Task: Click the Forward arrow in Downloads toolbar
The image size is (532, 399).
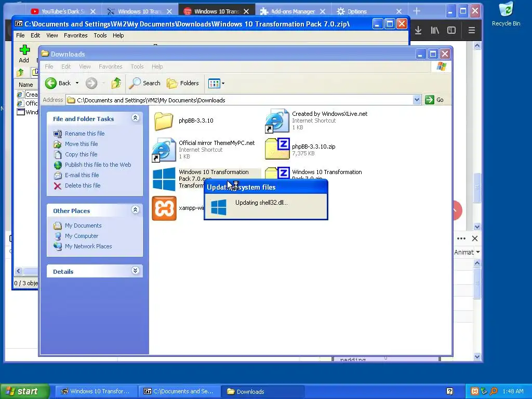Action: click(91, 83)
